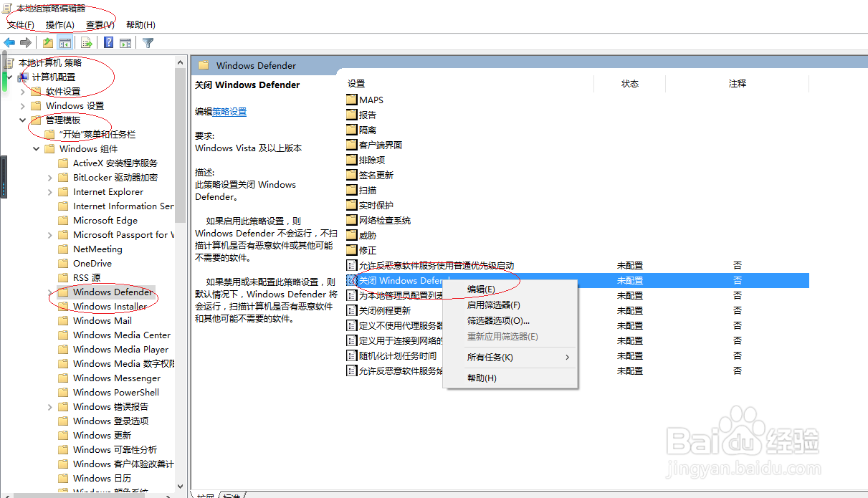The height and width of the screenshot is (498, 868).
Task: Click the Export list toolbar icon
Action: (86, 43)
